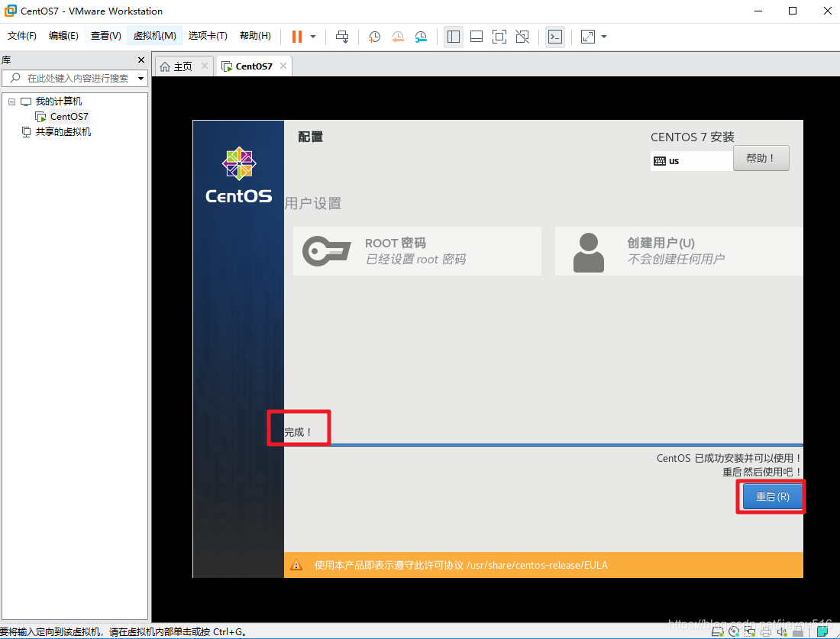Screen dimensions: 840x639
Task: Click the 帮助！ button in installer
Action: pos(761,158)
